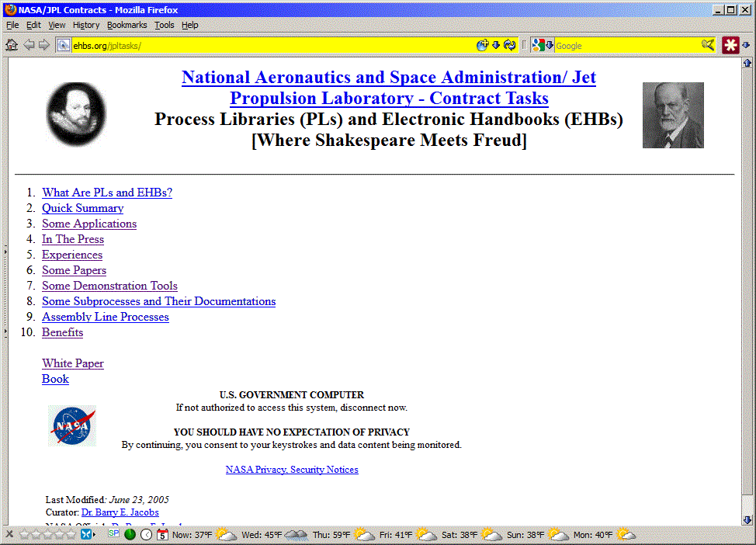
Task: Reload the page with the refresh arrows
Action: (510, 45)
